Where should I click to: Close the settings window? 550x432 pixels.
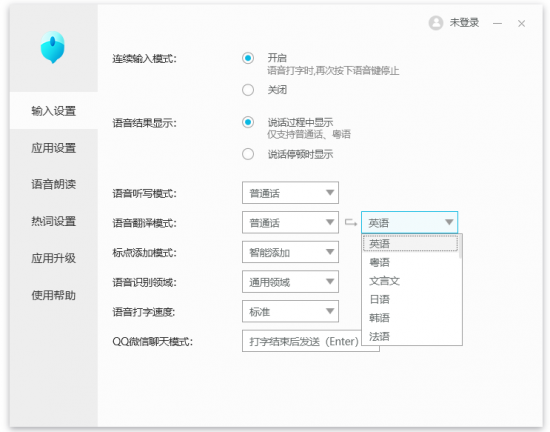(521, 23)
